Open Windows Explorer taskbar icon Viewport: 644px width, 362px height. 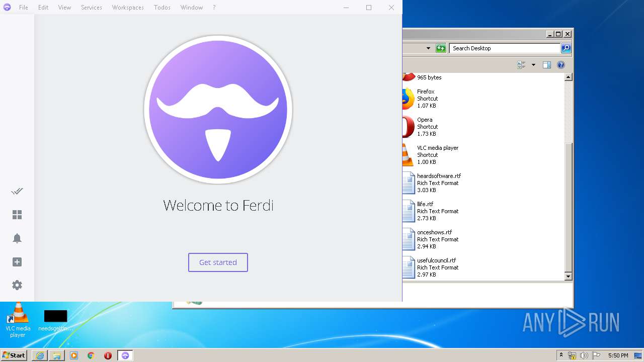coord(57,355)
